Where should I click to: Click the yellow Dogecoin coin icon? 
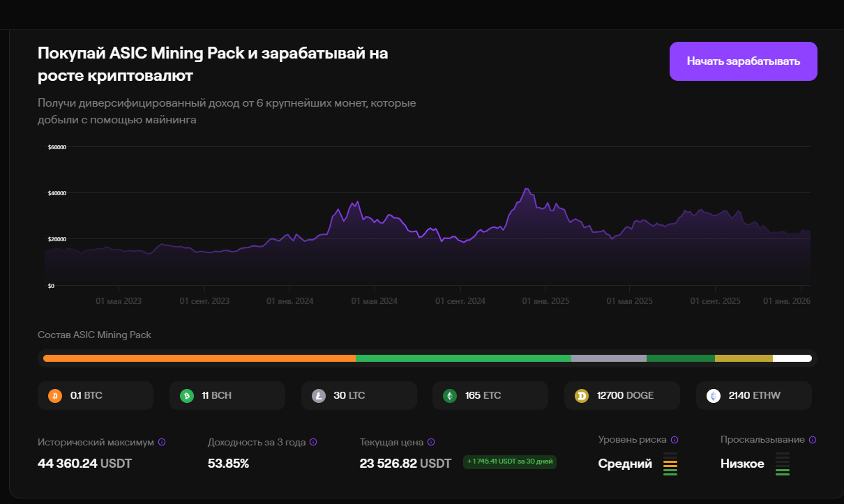pyautogui.click(x=582, y=396)
